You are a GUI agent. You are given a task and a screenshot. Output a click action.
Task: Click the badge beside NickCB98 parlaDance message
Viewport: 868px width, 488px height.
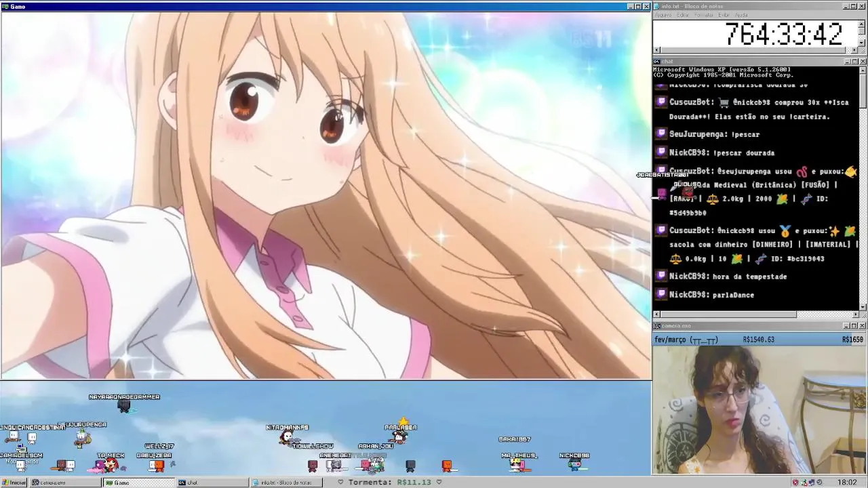click(x=661, y=295)
